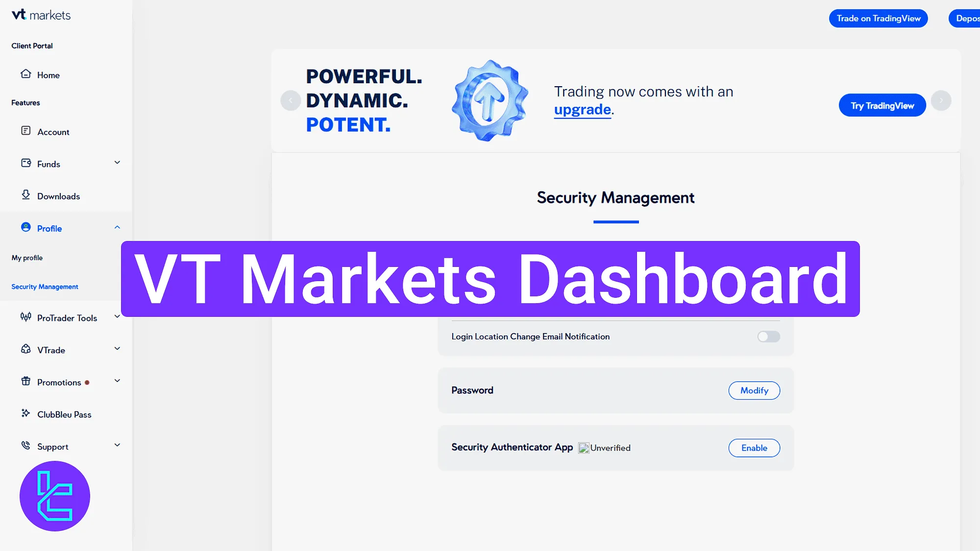Screen dimensions: 980x551
Task: Show next banner slide
Action: tap(941, 100)
